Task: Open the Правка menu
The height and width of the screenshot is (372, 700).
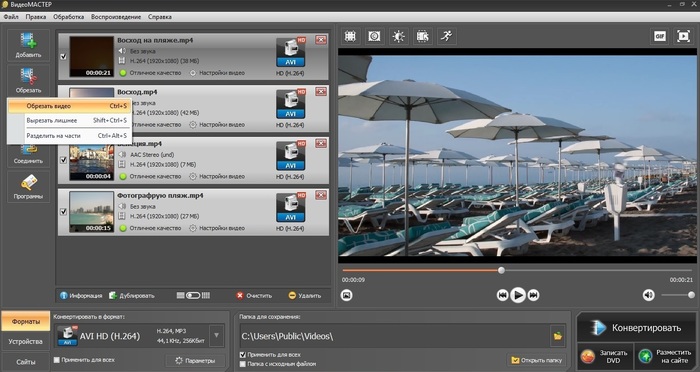Action: (36, 17)
